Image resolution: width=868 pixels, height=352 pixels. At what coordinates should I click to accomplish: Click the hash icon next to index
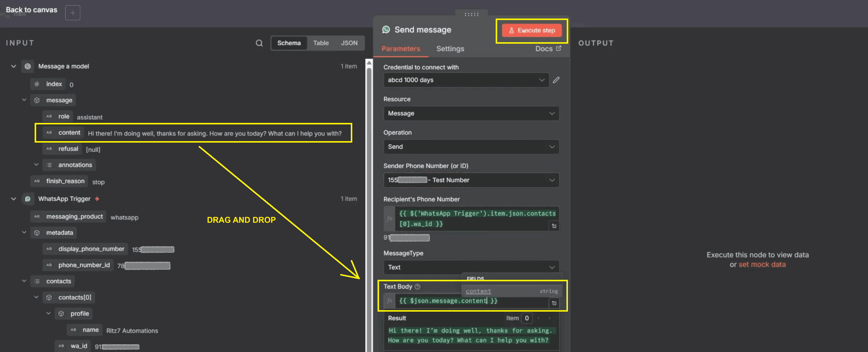37,84
